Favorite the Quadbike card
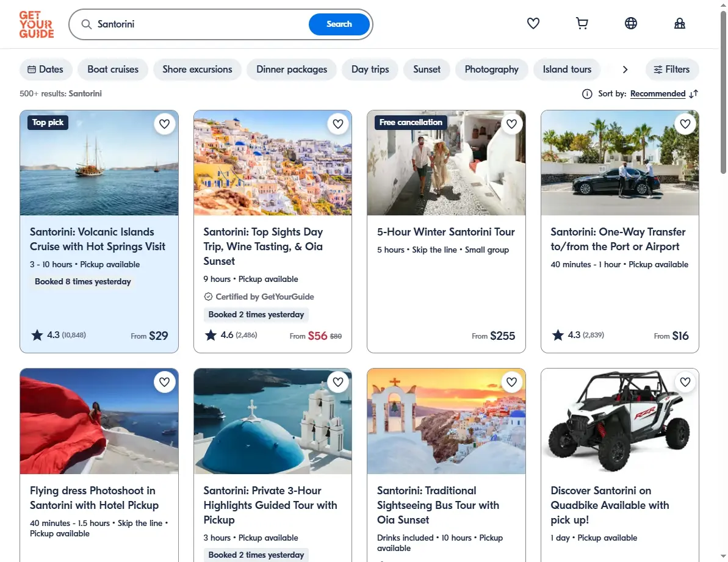 click(x=685, y=382)
